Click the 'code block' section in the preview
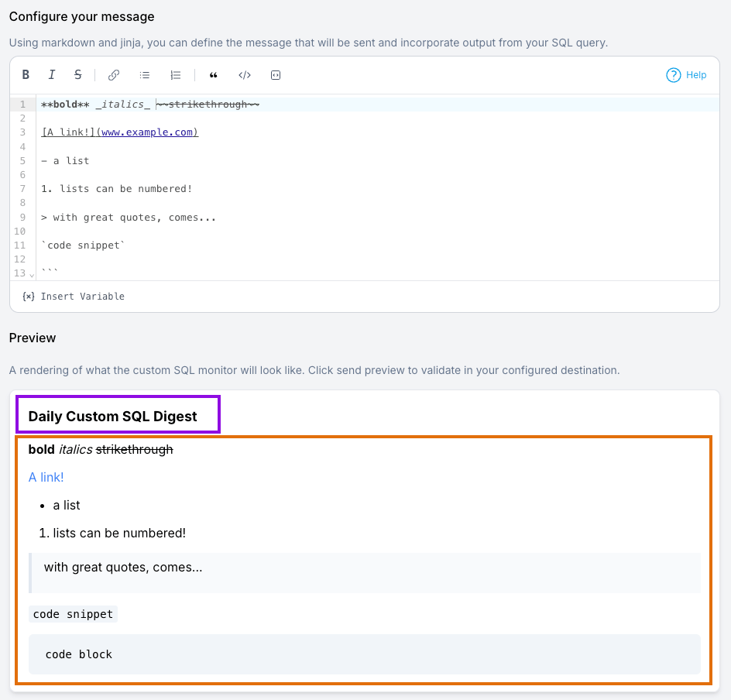Screen dimensions: 731x700 365,654
